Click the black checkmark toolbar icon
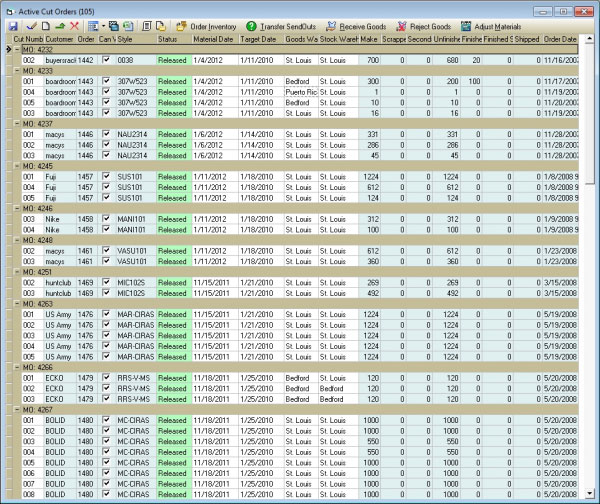This screenshot has height=504, width=600. click(32, 24)
